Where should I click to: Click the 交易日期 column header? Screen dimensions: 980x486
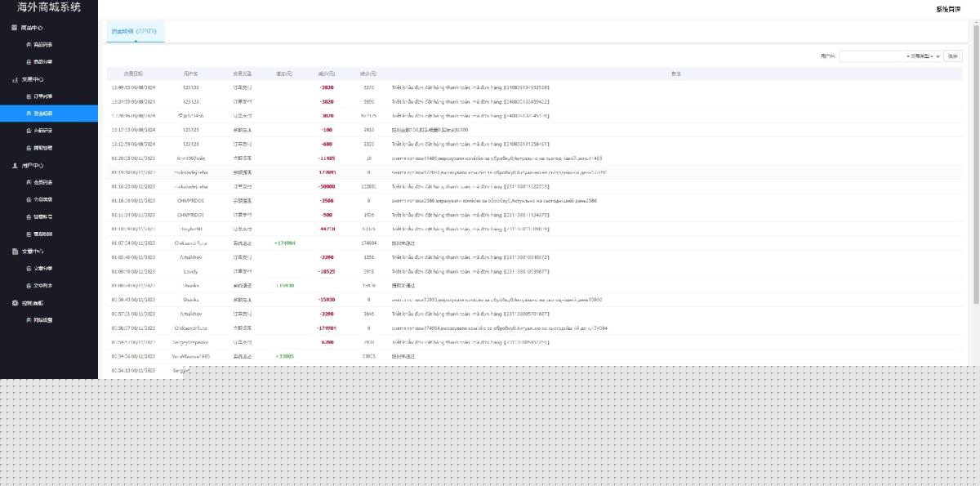[x=133, y=74]
